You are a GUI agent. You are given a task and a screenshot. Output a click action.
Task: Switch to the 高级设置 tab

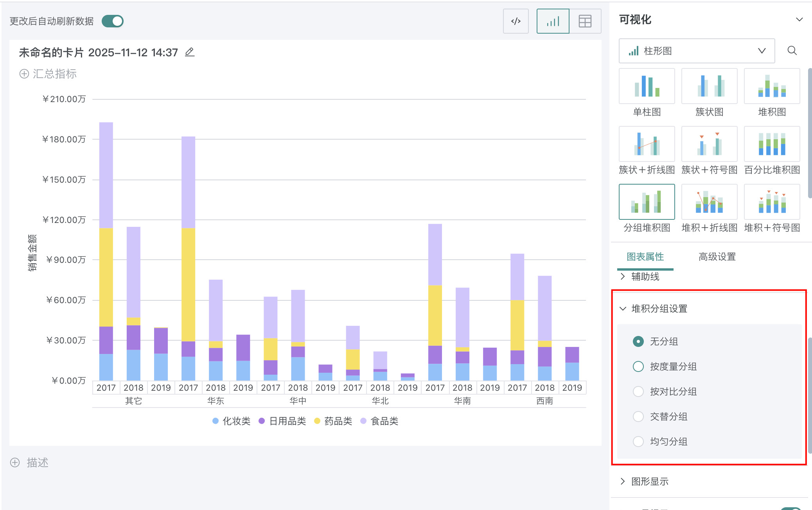(x=717, y=257)
